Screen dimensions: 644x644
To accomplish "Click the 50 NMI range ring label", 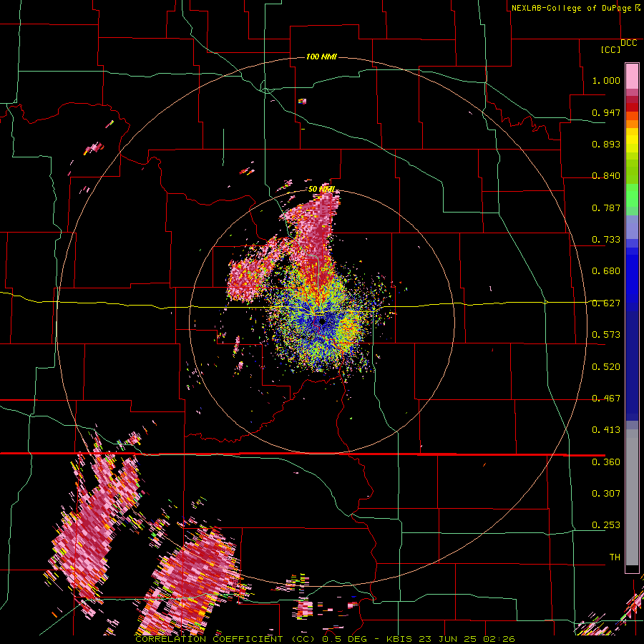I will (x=321, y=189).
